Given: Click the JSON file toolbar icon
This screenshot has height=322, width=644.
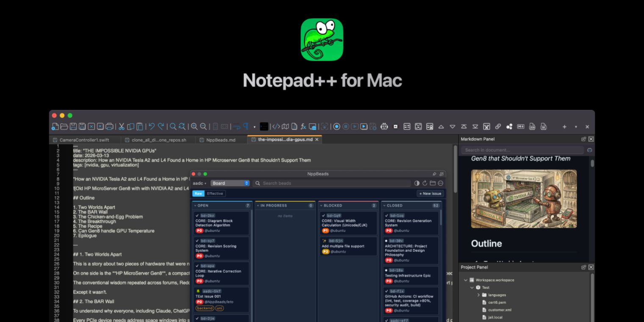Looking at the screenshot, I should click(x=532, y=126).
